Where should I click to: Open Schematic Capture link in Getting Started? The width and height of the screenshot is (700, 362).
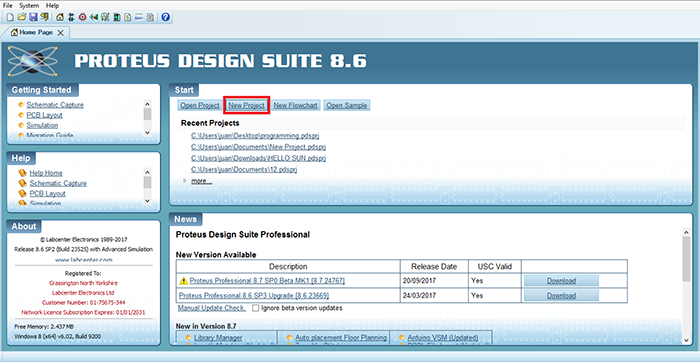[55, 105]
